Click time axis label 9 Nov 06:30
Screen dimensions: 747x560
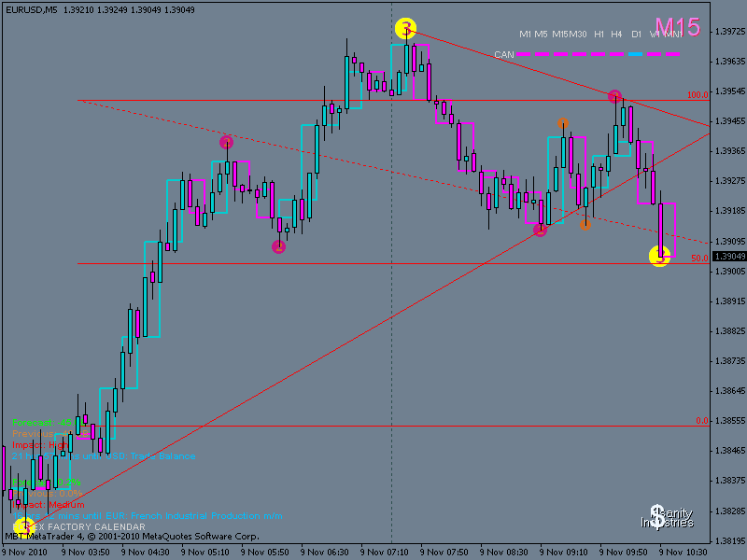coord(324,553)
